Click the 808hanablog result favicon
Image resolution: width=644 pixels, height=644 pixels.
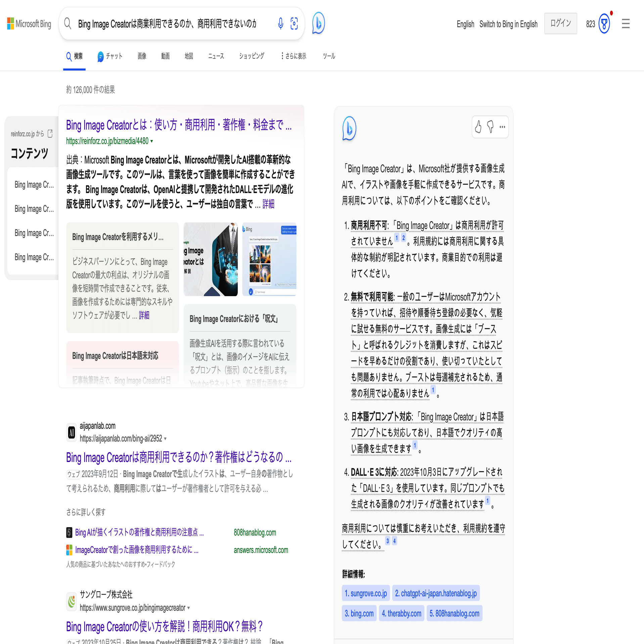[69, 532]
